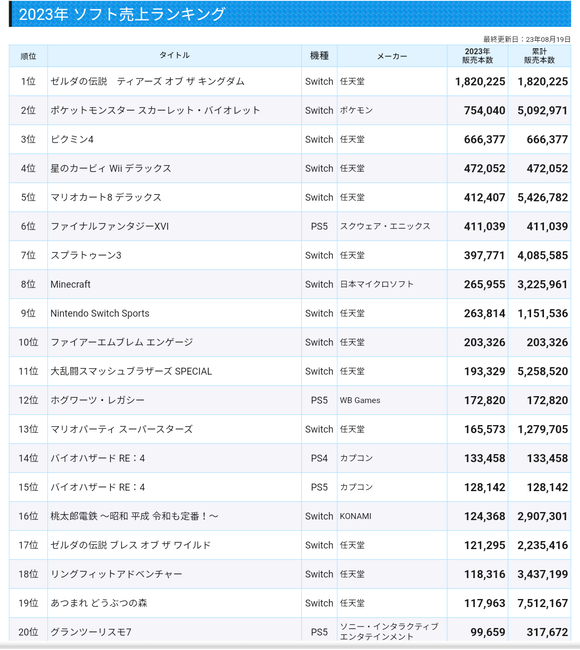Click the cumulative figure 3,437,199
Image resolution: width=580 pixels, height=650 pixels.
coord(542,575)
